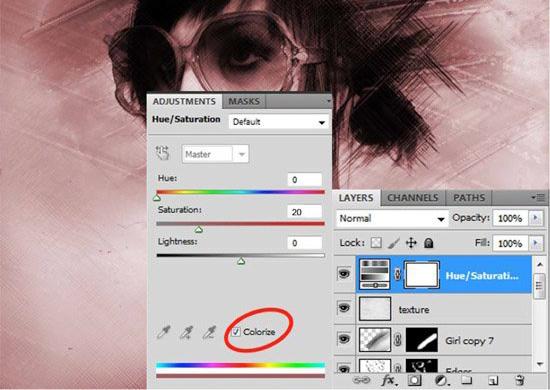Uncheck the Colorize checkbox
Viewport: 550px width, 390px height.
236,331
